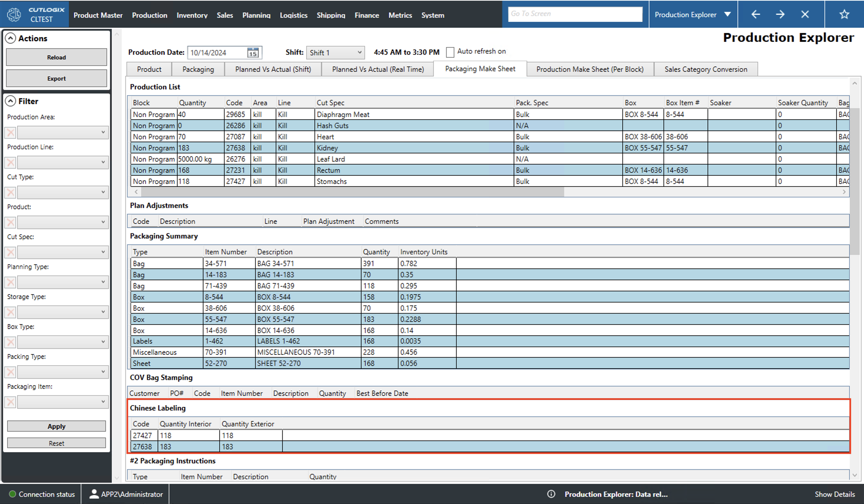
Task: Click the info icon in the status bar
Action: point(551,494)
